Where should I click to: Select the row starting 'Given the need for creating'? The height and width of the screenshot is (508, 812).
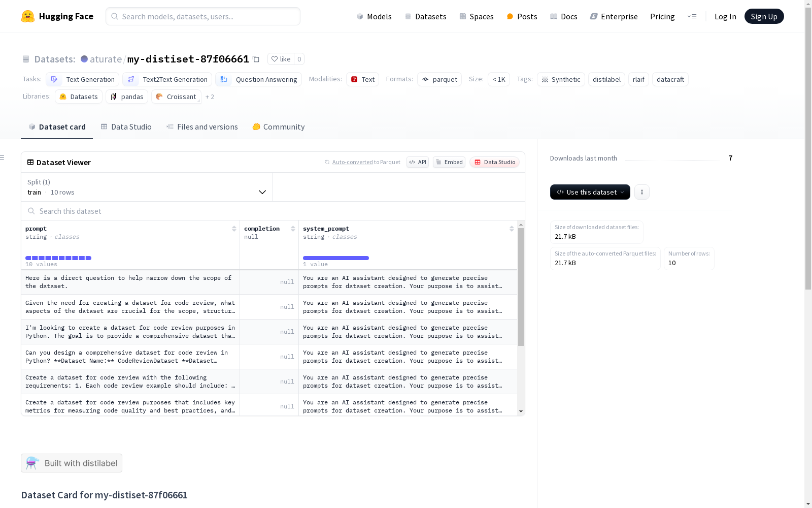[269, 307]
